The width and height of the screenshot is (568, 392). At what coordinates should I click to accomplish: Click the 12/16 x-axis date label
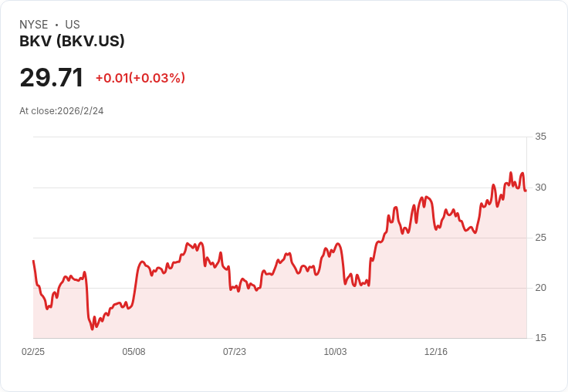pyautogui.click(x=436, y=352)
